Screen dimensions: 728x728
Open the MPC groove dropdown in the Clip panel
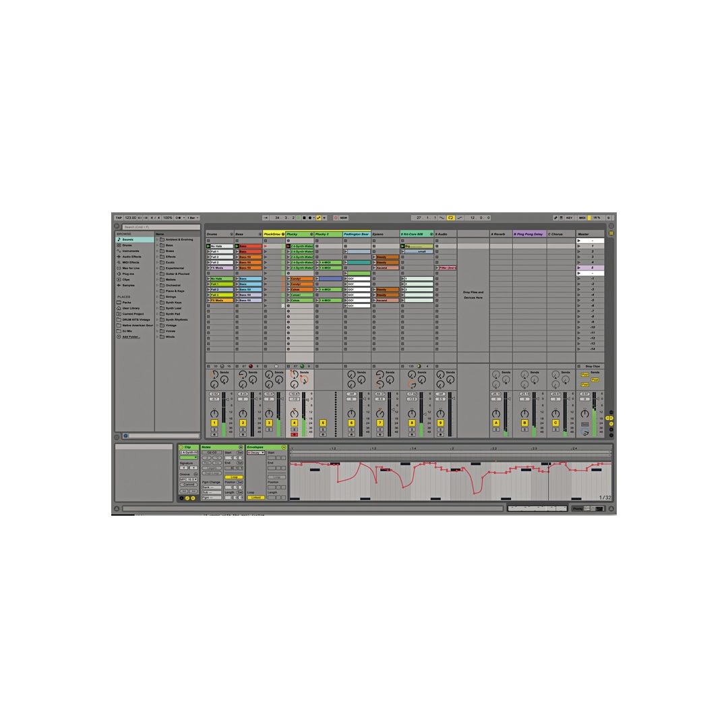point(189,480)
